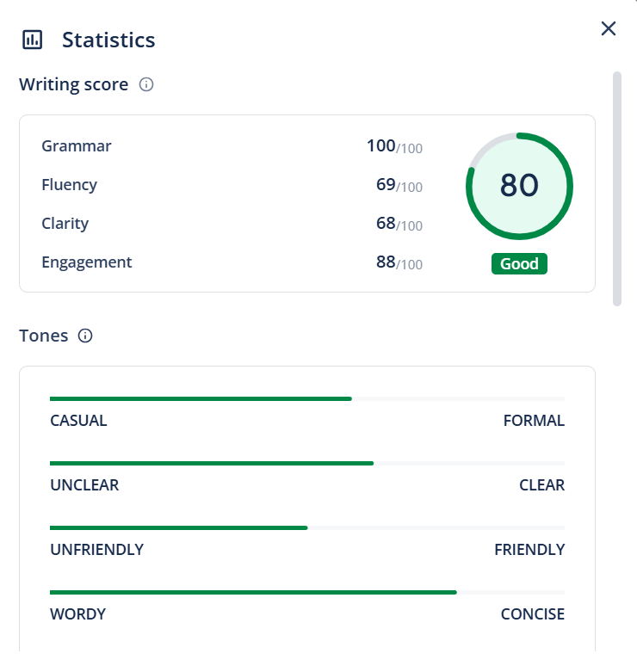This screenshot has width=637, height=672.
Task: Click the Grammar 100/100 value
Action: 394,146
